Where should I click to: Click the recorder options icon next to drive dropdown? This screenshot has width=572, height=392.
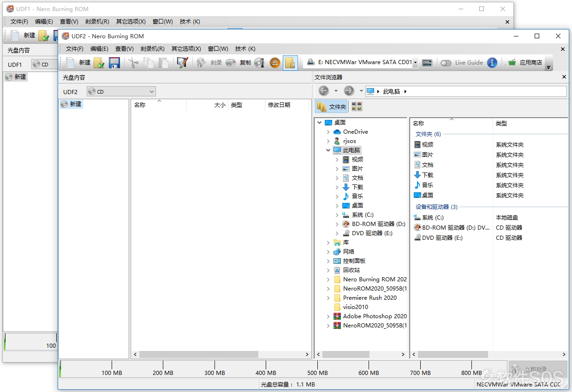tap(427, 63)
